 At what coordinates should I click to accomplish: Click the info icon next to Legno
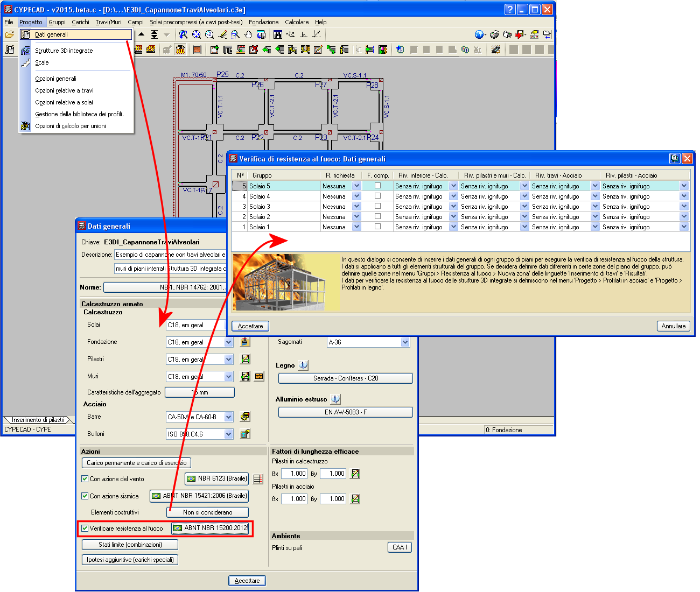[303, 365]
